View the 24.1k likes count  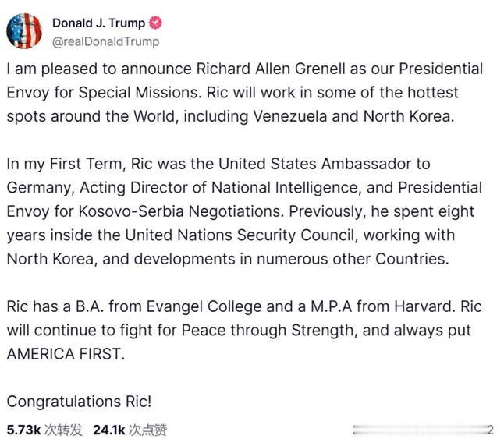tap(108, 430)
